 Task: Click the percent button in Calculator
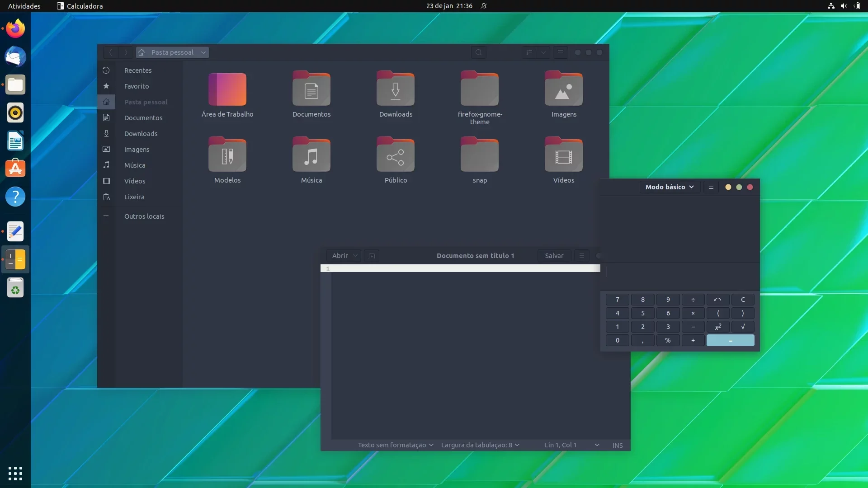tap(668, 340)
